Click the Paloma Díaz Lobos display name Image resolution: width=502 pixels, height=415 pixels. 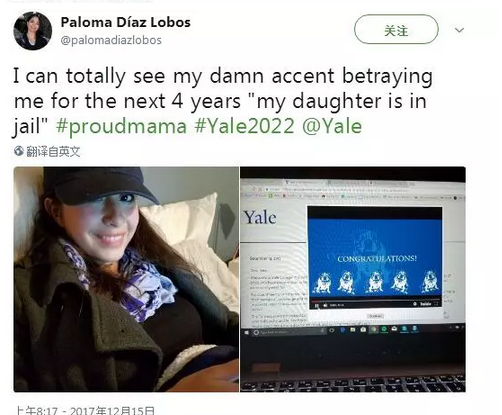pos(125,22)
